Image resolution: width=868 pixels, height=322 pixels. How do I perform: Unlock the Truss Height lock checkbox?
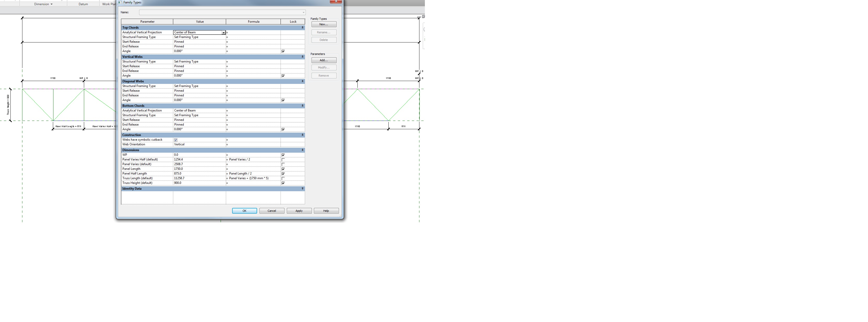point(283,183)
